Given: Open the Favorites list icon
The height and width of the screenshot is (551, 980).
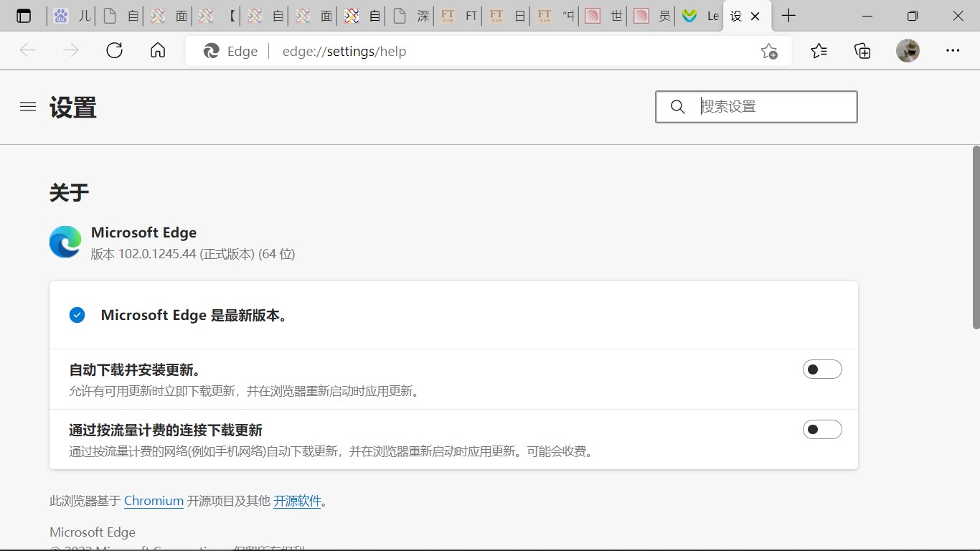Looking at the screenshot, I should (819, 51).
